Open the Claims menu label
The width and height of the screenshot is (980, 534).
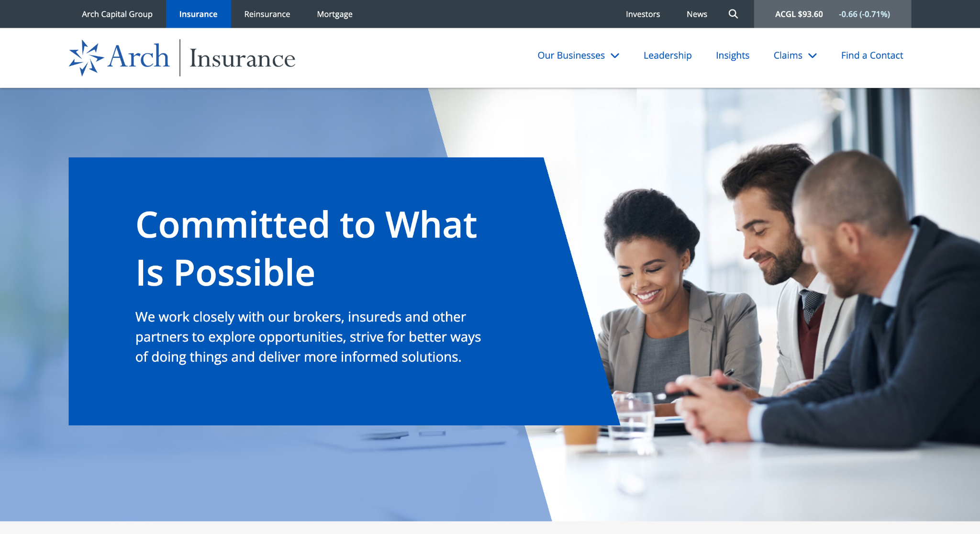(788, 56)
